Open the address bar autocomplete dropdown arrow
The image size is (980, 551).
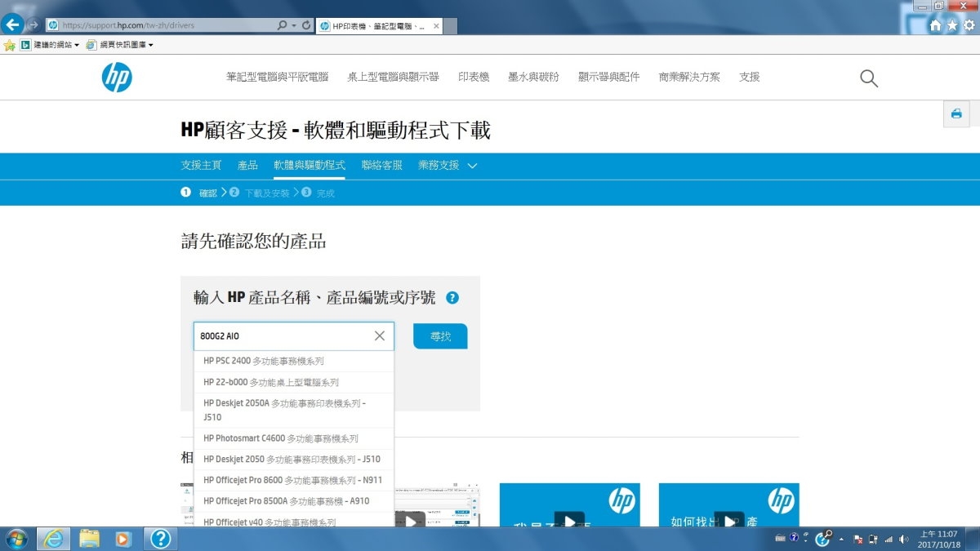click(294, 25)
